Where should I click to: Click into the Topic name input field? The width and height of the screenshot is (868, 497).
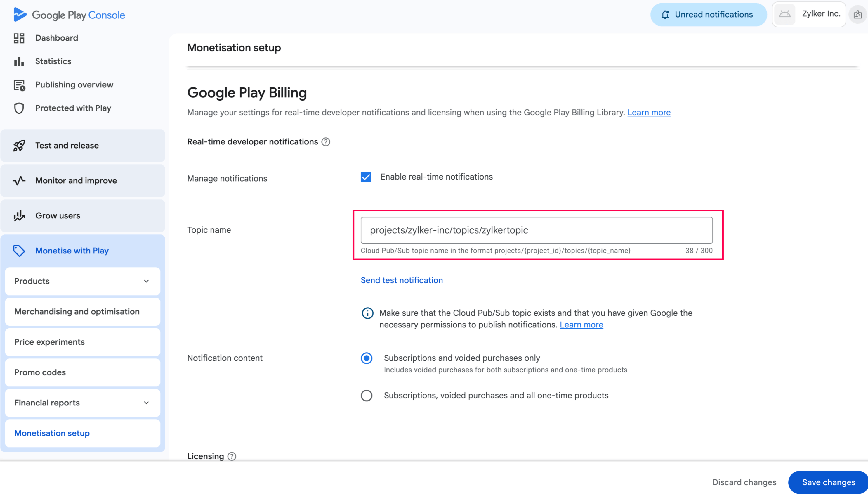tap(536, 230)
